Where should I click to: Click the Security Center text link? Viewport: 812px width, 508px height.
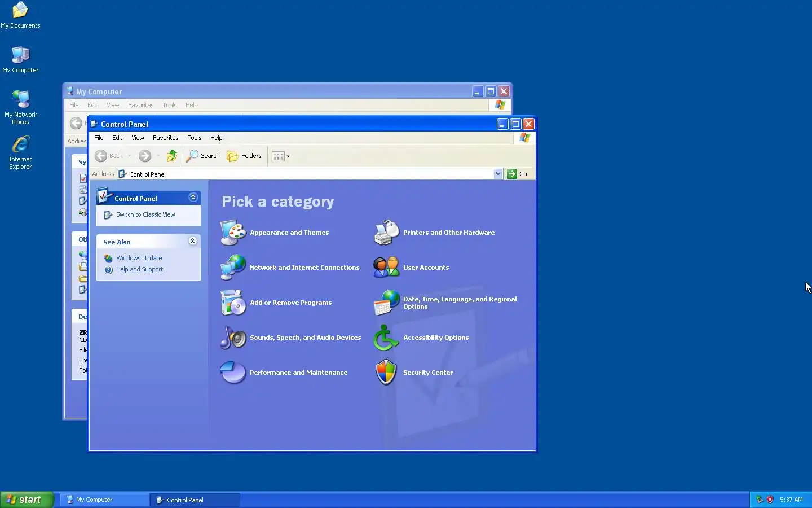428,373
